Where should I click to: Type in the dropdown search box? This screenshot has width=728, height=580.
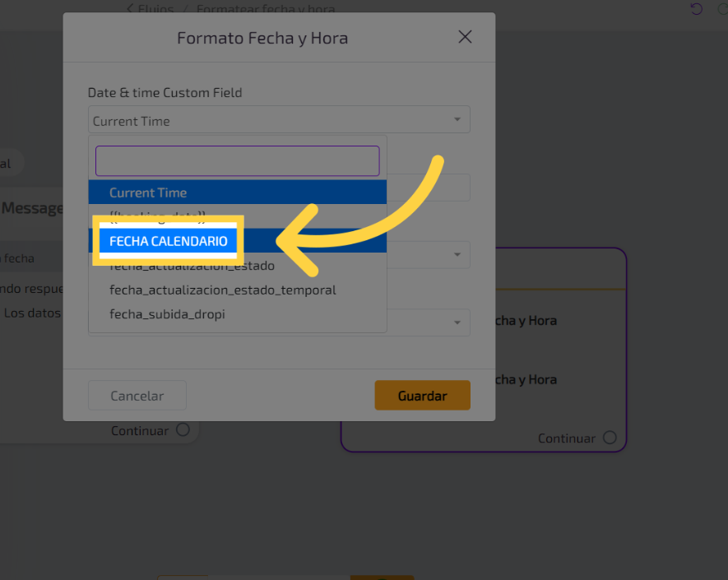tap(237, 161)
